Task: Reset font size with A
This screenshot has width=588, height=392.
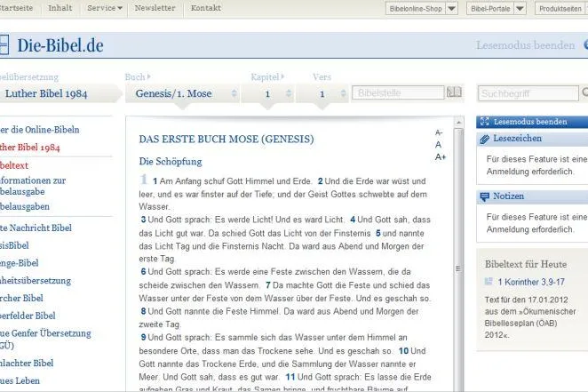Action: click(x=438, y=144)
